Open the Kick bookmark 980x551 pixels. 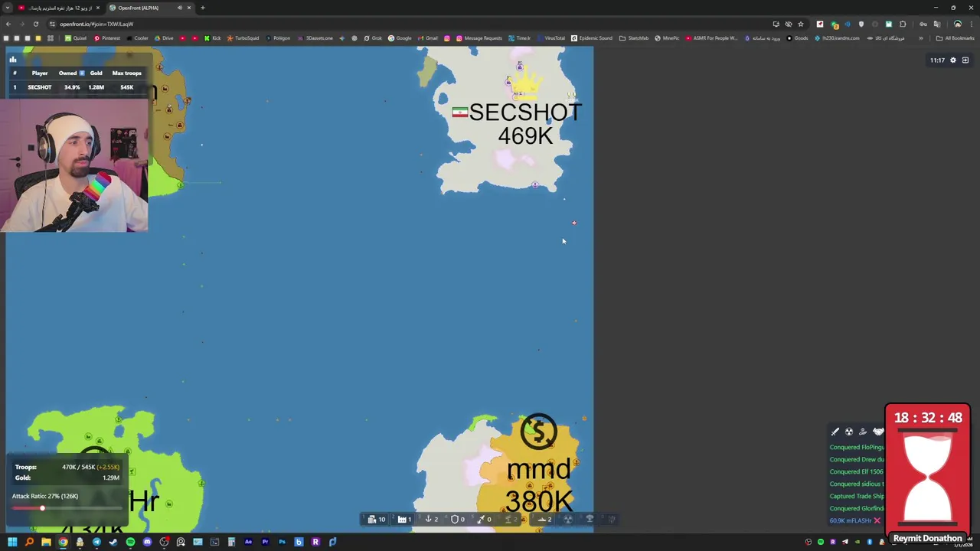point(212,38)
